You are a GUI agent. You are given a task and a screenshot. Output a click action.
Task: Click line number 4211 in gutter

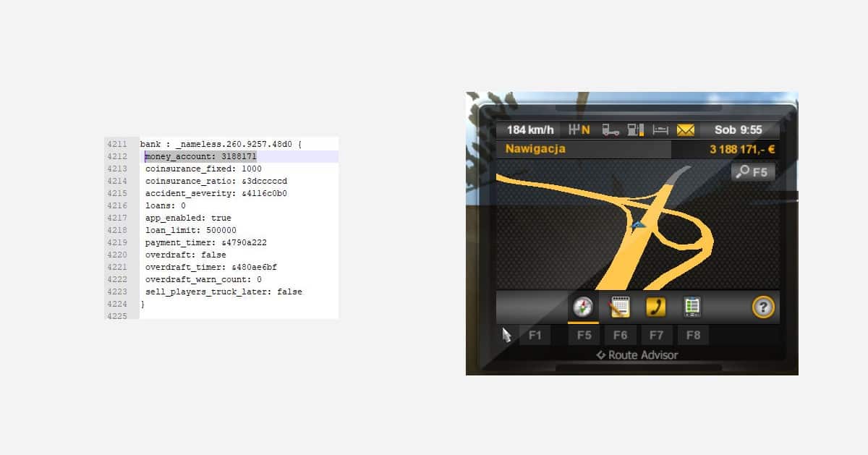116,145
